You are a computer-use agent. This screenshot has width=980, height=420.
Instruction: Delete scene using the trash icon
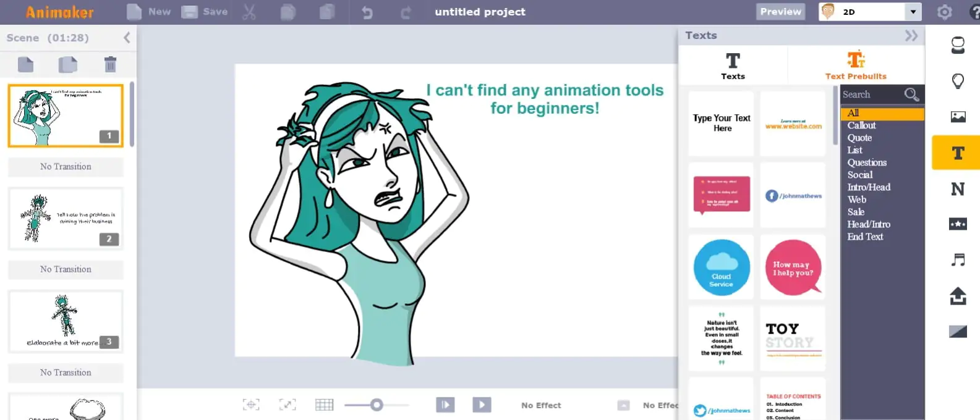coord(110,64)
